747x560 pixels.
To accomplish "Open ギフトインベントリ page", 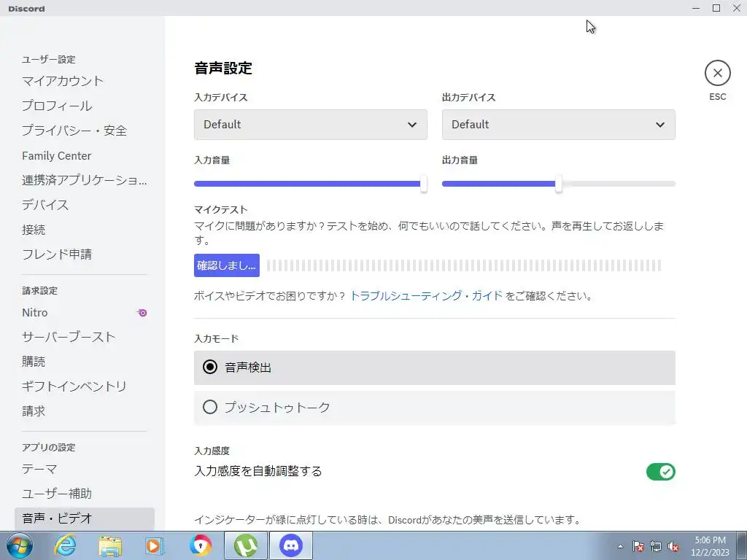I will (x=85, y=386).
